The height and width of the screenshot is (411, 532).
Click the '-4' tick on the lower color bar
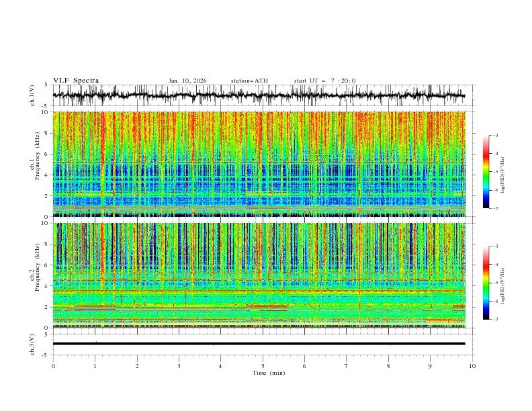[x=495, y=265]
